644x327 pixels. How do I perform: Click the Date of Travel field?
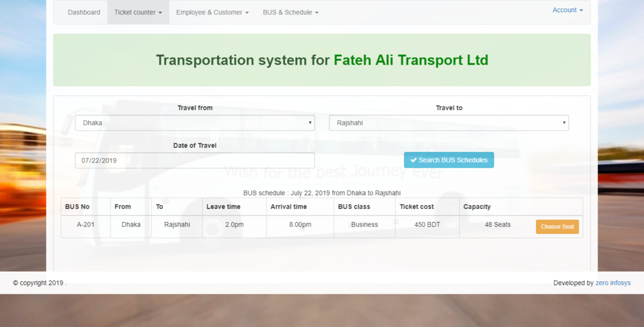195,161
